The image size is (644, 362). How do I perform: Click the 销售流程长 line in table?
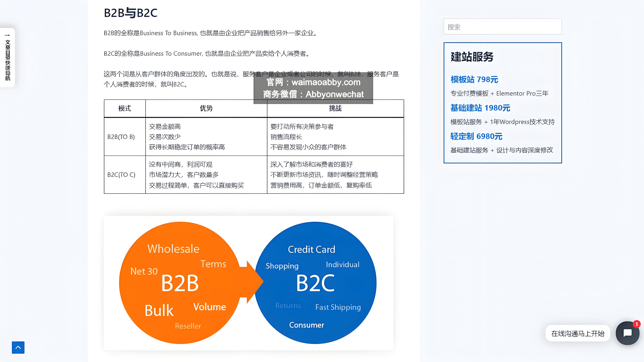click(286, 137)
